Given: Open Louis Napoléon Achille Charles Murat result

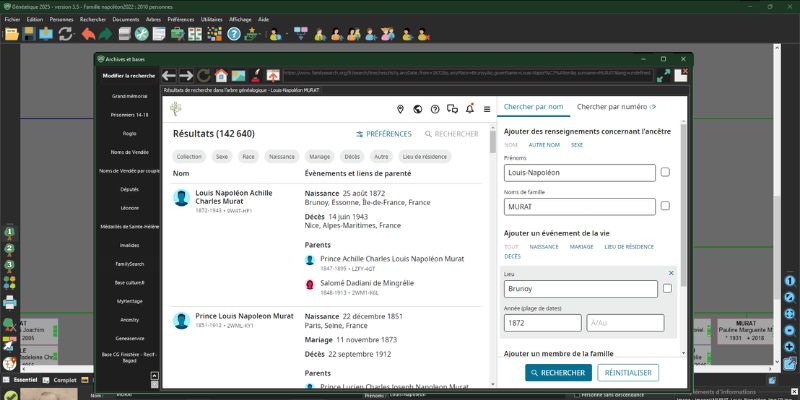Looking at the screenshot, I should pos(234,197).
